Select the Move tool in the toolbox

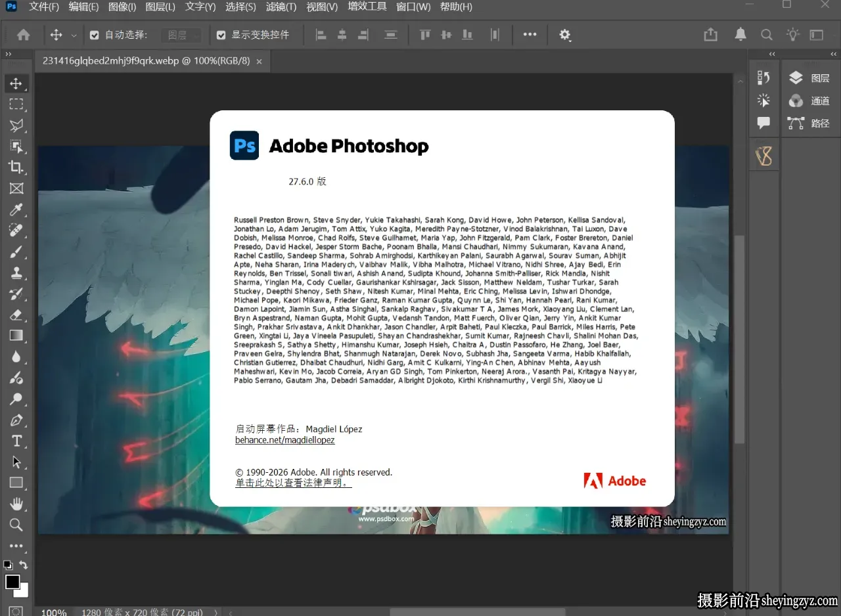point(16,83)
